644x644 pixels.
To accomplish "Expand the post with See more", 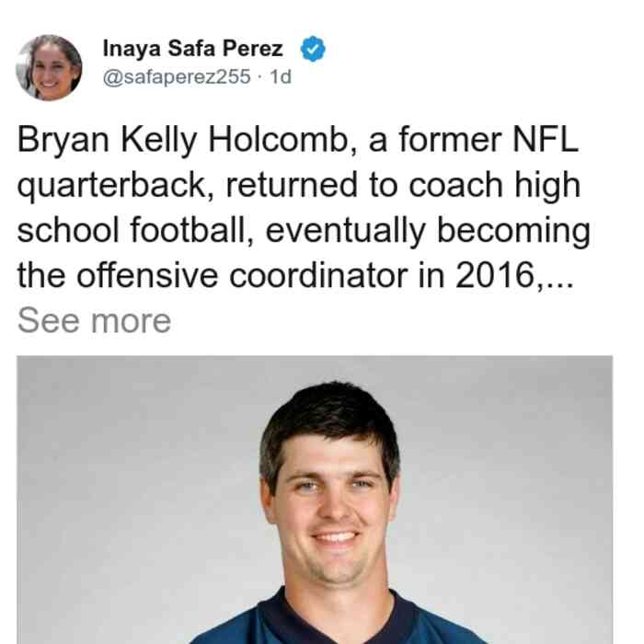I will click(94, 321).
